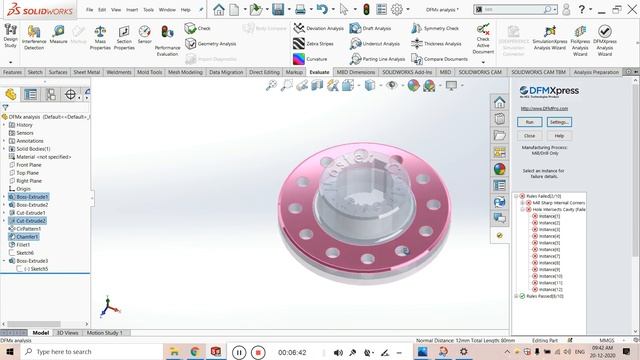Open DFMXpress Settings button

coord(559,122)
